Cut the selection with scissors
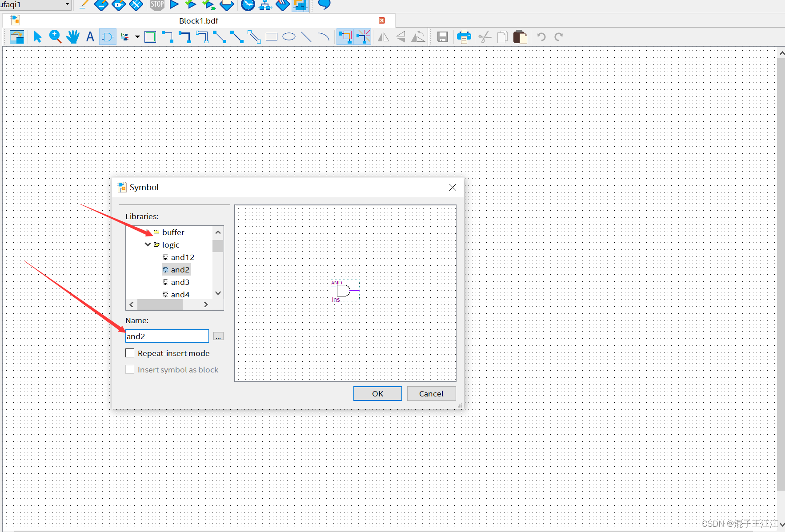 point(485,37)
